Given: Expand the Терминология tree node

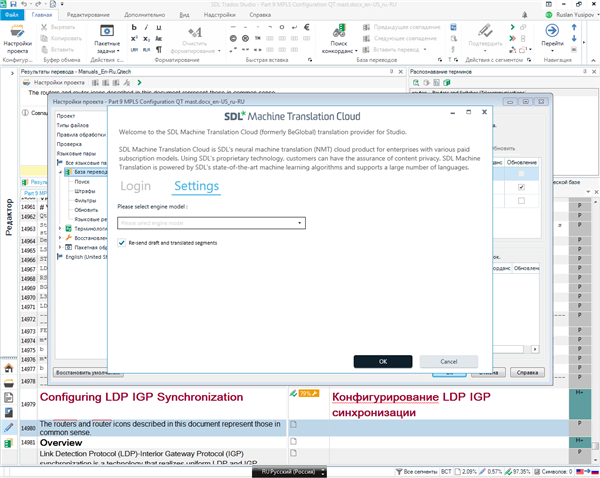Looking at the screenshot, I should click(x=60, y=228).
